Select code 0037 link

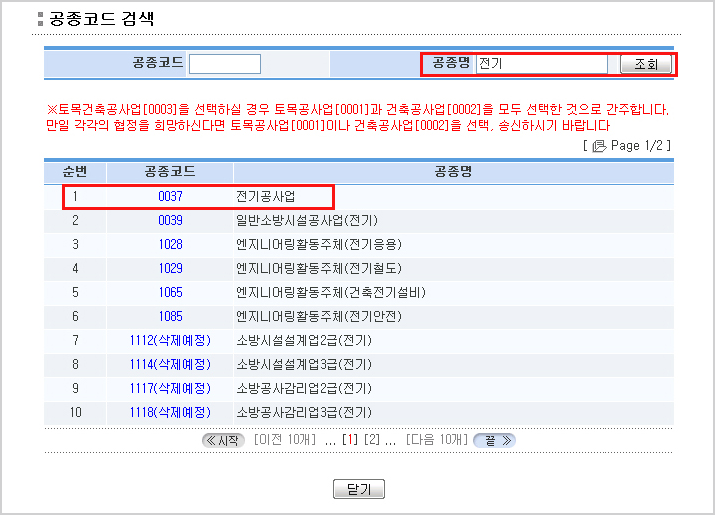[170, 197]
